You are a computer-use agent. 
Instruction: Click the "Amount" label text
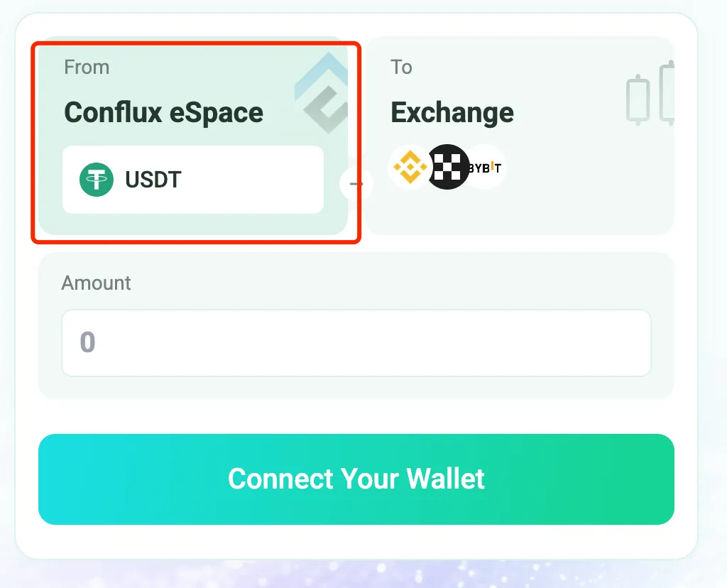coord(97,283)
